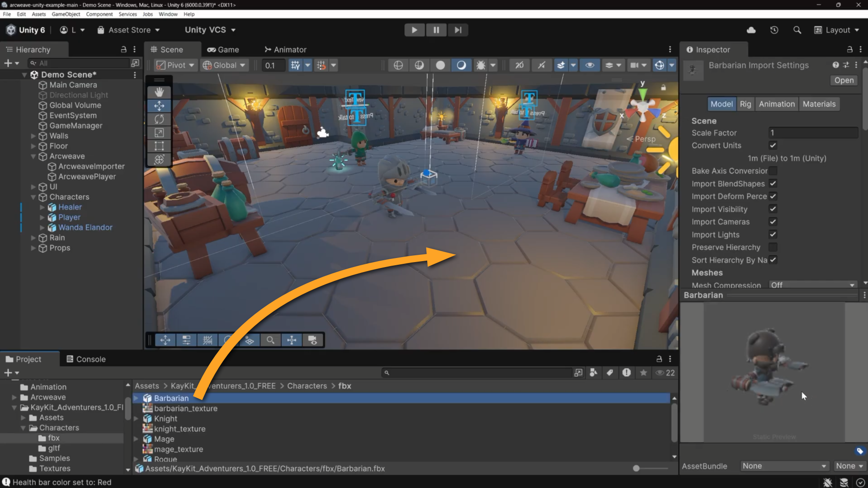Open the Unity VCS dropdown
The width and height of the screenshot is (868, 488).
point(210,30)
